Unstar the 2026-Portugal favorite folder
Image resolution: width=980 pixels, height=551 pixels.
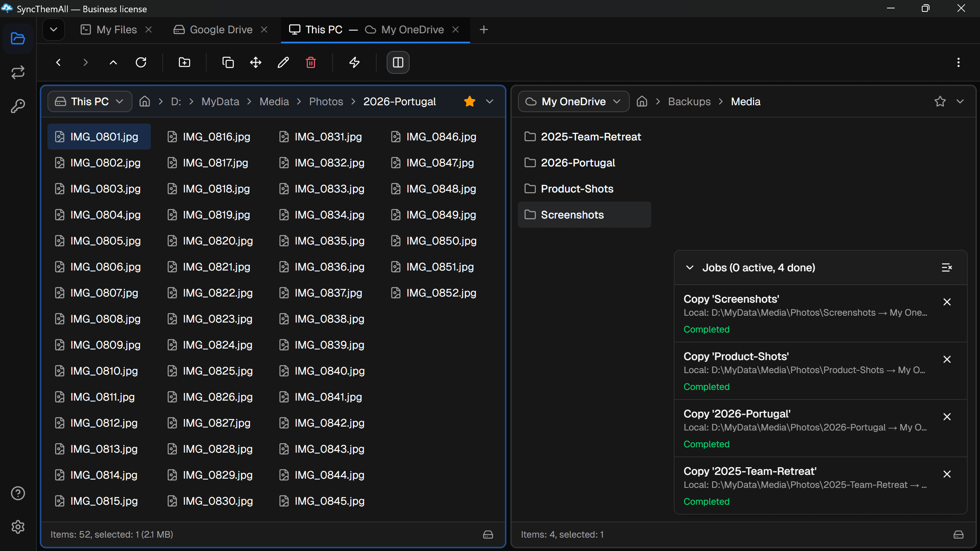click(470, 101)
